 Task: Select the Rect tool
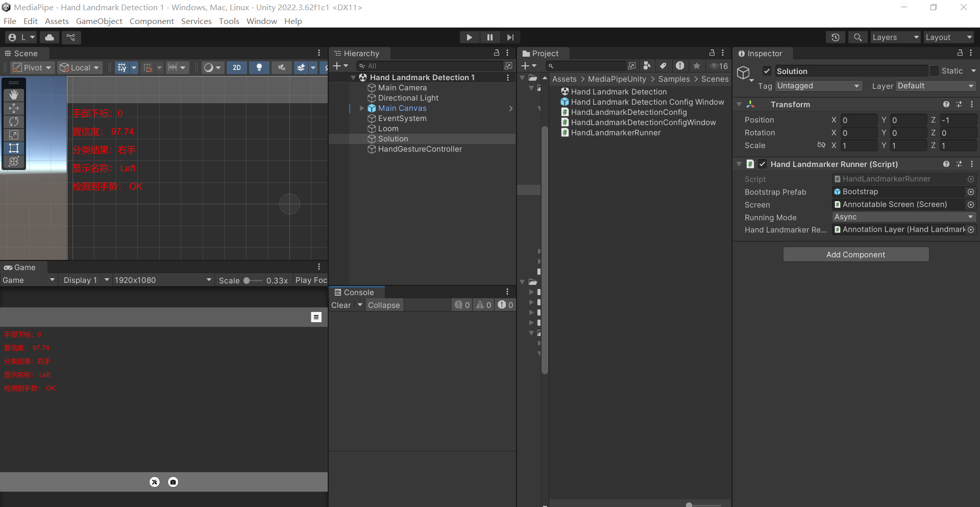(x=14, y=148)
